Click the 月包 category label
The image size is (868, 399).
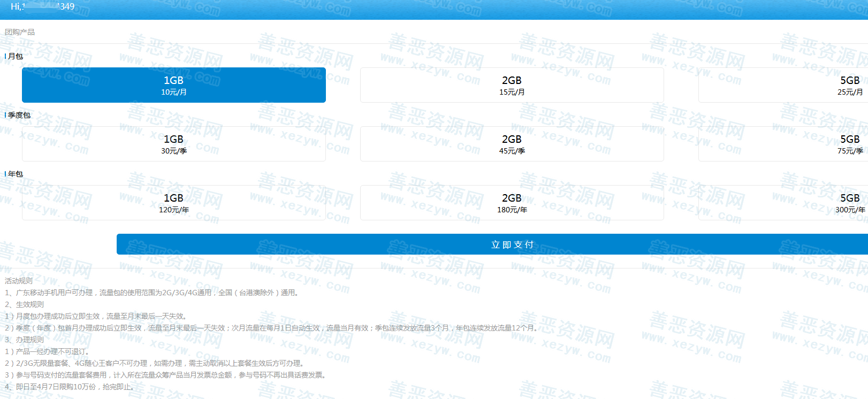click(x=15, y=56)
